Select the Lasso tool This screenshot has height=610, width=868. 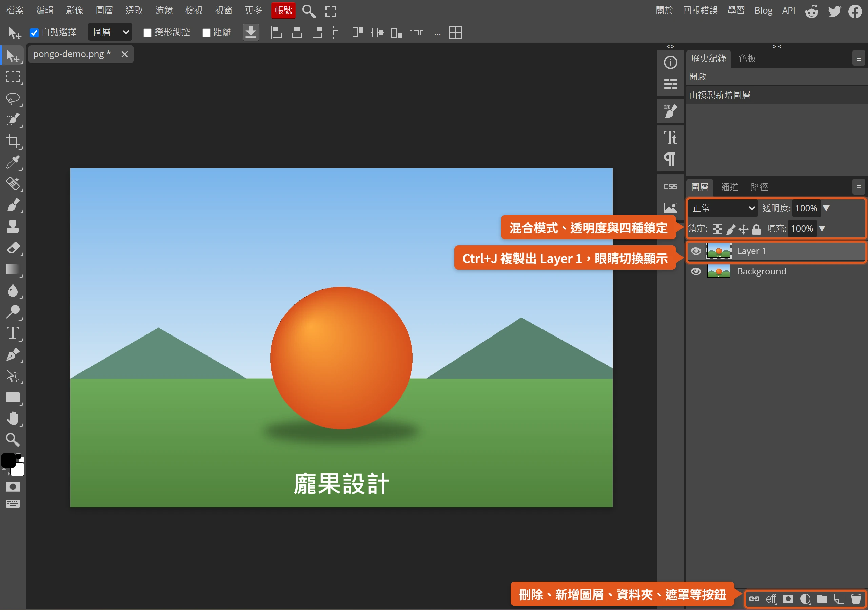tap(13, 99)
